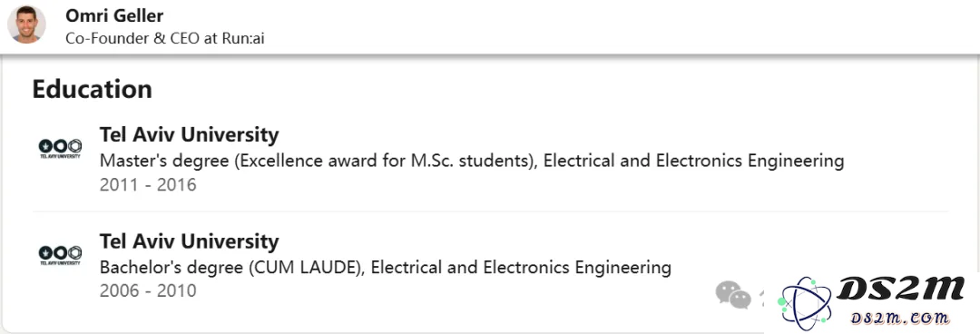Open Tel Aviv University title above Bachelor's degree
Viewport: 980px width, 334px height.
click(x=189, y=241)
